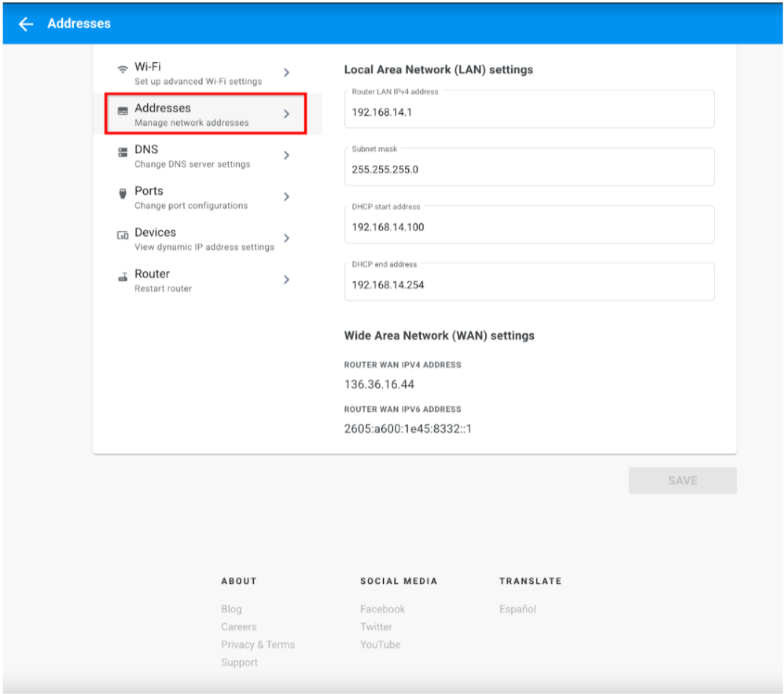The height and width of the screenshot is (694, 784).
Task: Open DNS settings via its chevron arrow
Action: click(x=286, y=155)
